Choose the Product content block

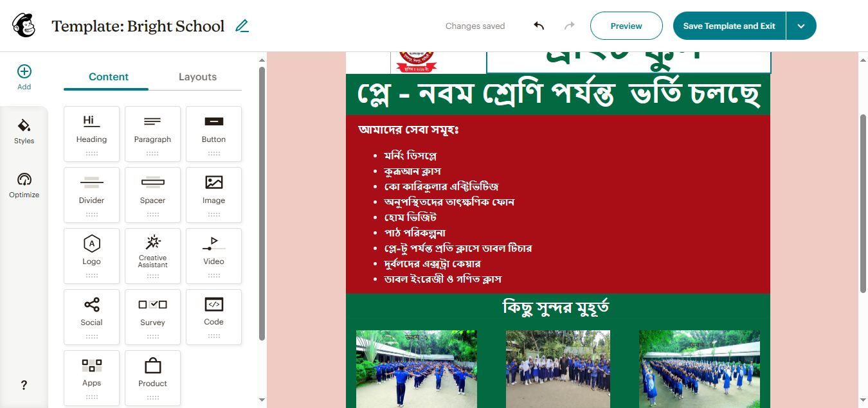click(152, 378)
